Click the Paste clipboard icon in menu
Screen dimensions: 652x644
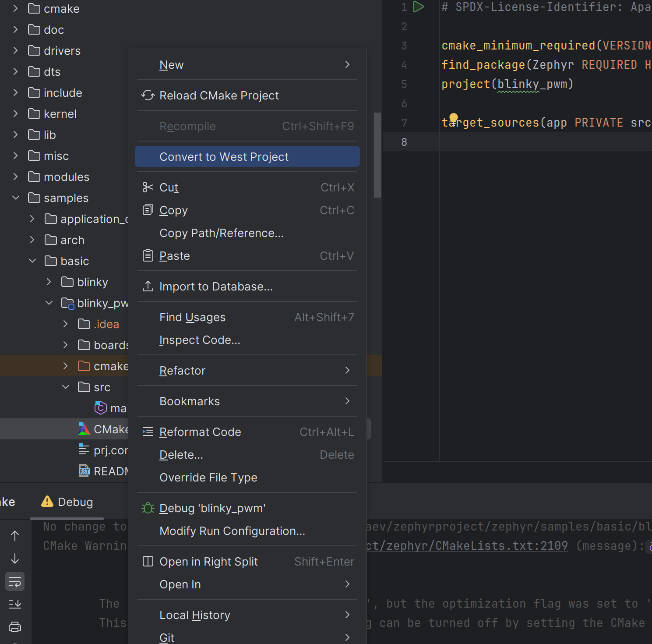pos(148,256)
